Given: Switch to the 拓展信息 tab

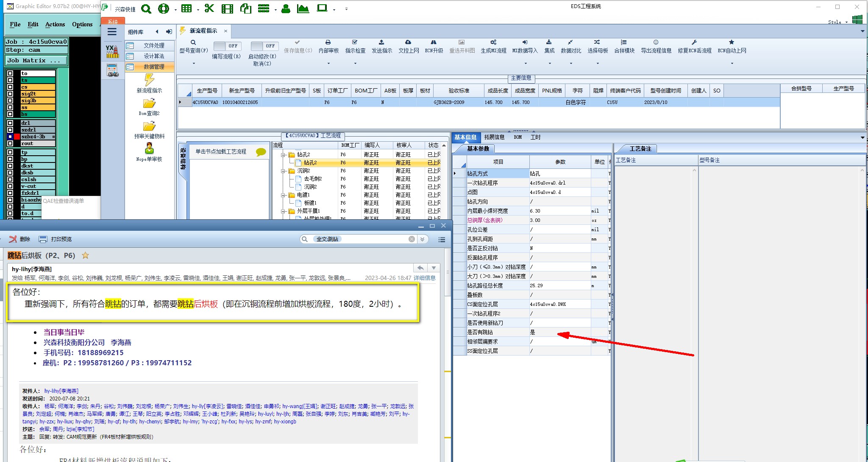Looking at the screenshot, I should pyautogui.click(x=494, y=137).
